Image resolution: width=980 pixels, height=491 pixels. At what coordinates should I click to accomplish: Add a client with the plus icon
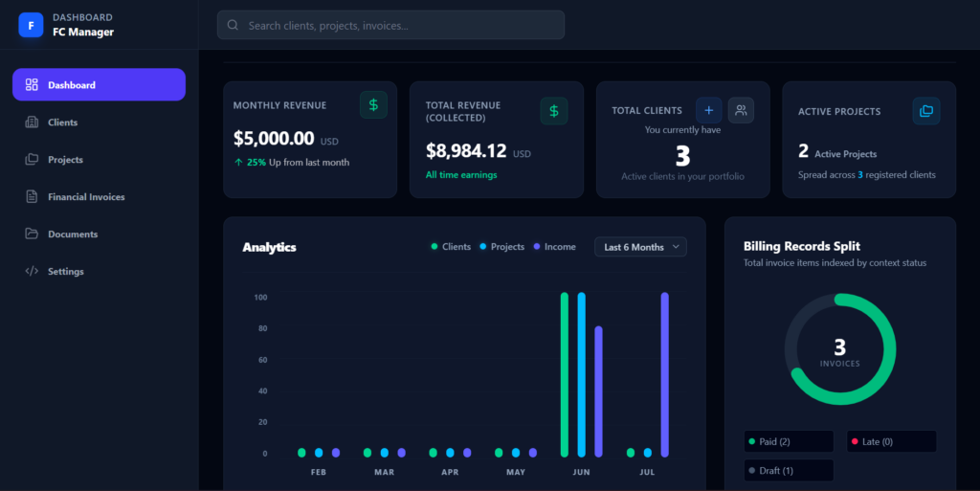click(x=709, y=111)
